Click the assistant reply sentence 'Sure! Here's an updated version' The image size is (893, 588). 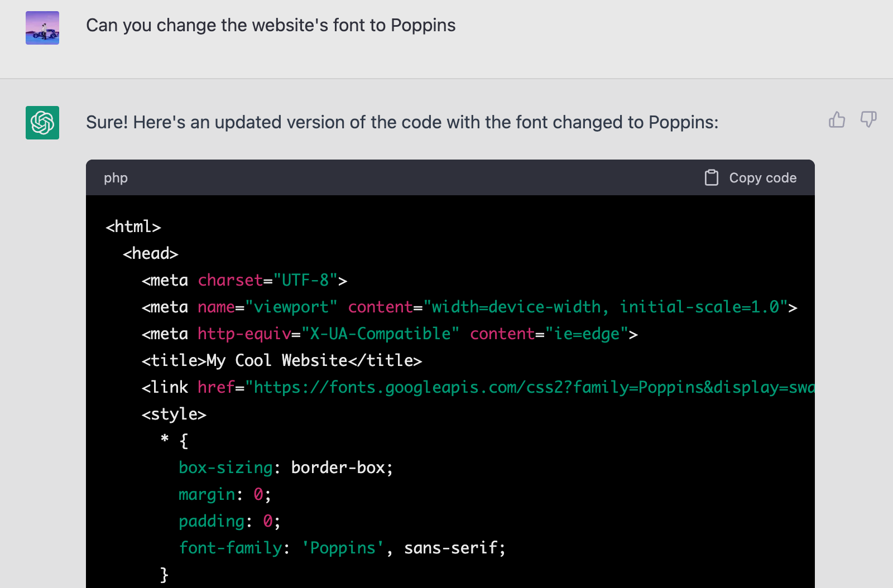point(402,122)
